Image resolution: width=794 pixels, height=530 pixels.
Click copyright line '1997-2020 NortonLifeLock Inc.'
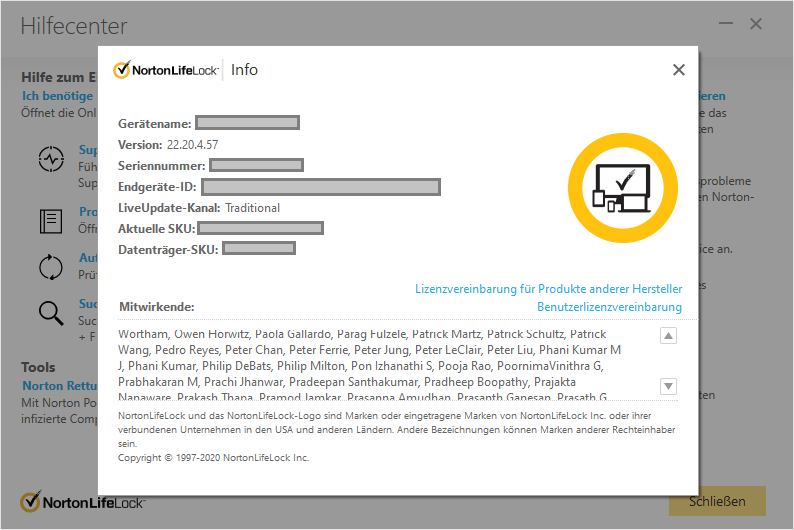(242, 458)
